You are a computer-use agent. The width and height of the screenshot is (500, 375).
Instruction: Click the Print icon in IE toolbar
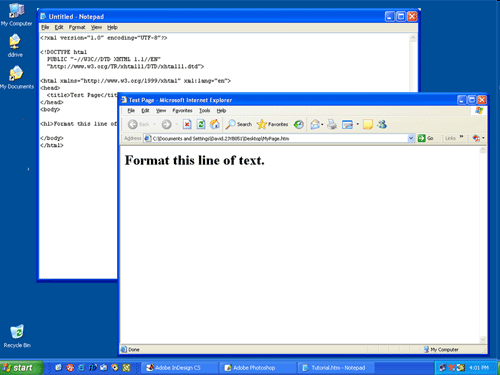pos(332,124)
